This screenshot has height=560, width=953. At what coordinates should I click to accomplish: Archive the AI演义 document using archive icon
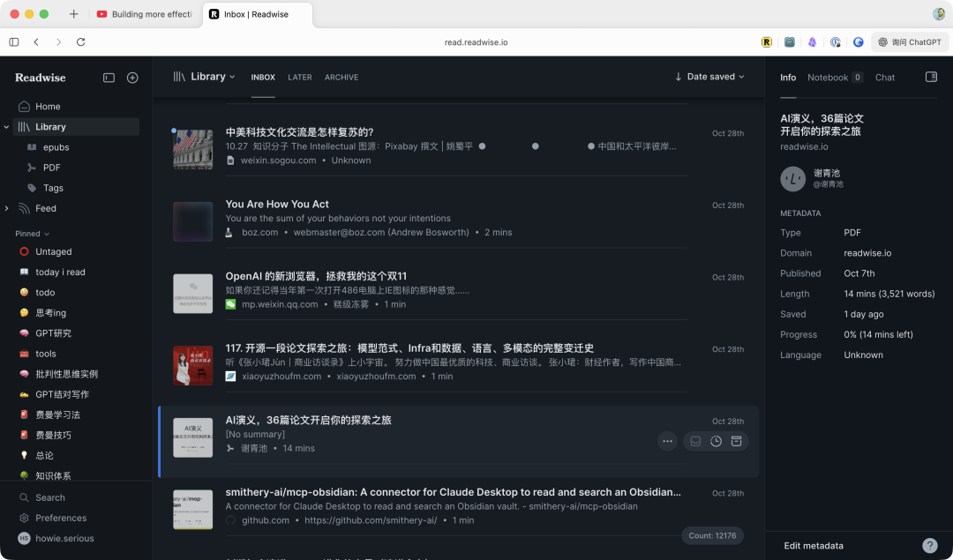pos(736,442)
